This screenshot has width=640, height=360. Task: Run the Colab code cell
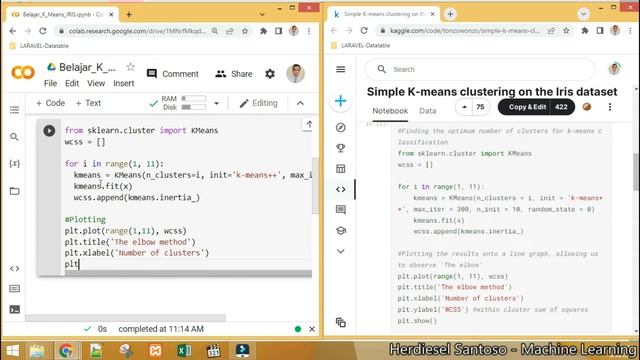click(x=49, y=131)
